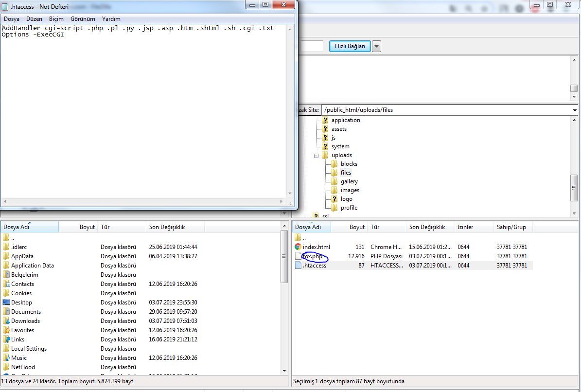Image resolution: width=581 pixels, height=392 pixels.
Task: Click the Notepad horizontal scrollbar right arrow
Action: coord(281,201)
